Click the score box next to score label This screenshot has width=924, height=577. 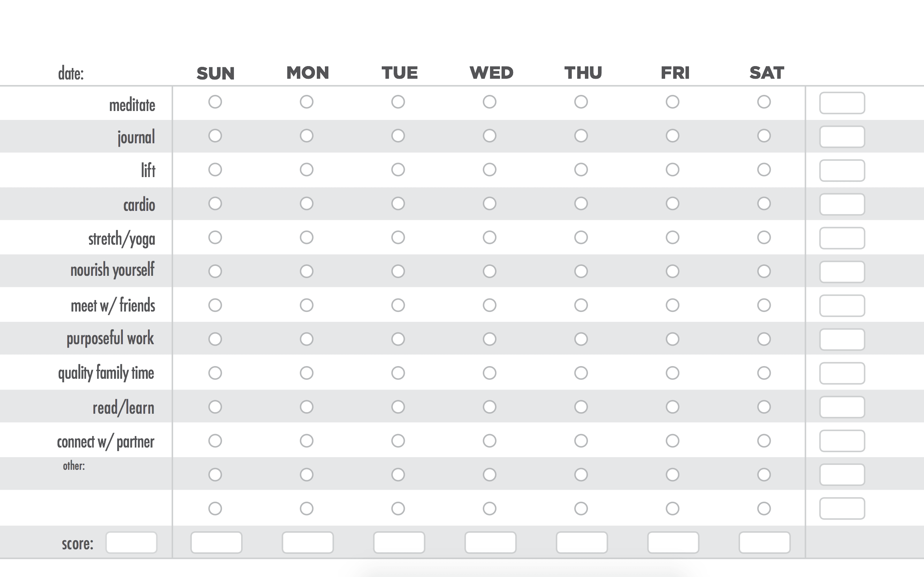(x=131, y=542)
